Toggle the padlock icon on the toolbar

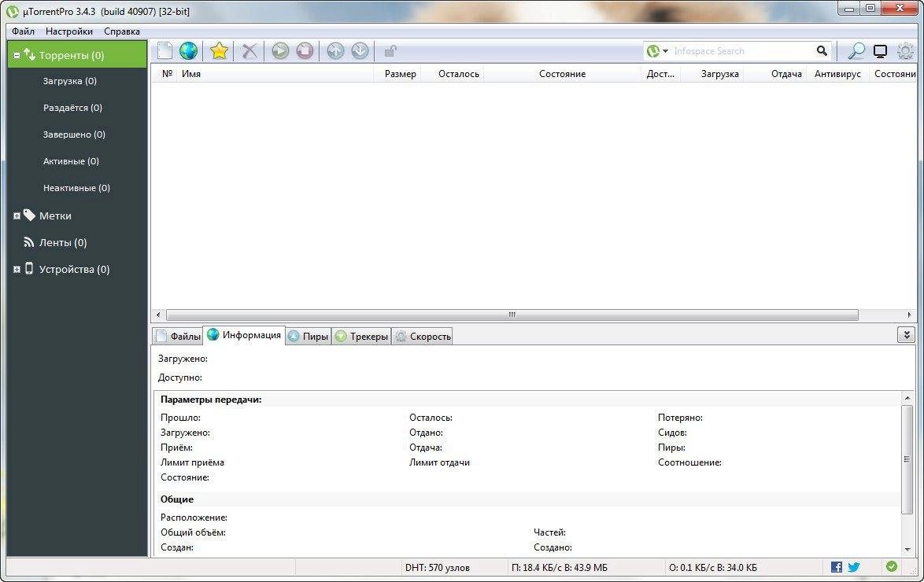(x=388, y=50)
